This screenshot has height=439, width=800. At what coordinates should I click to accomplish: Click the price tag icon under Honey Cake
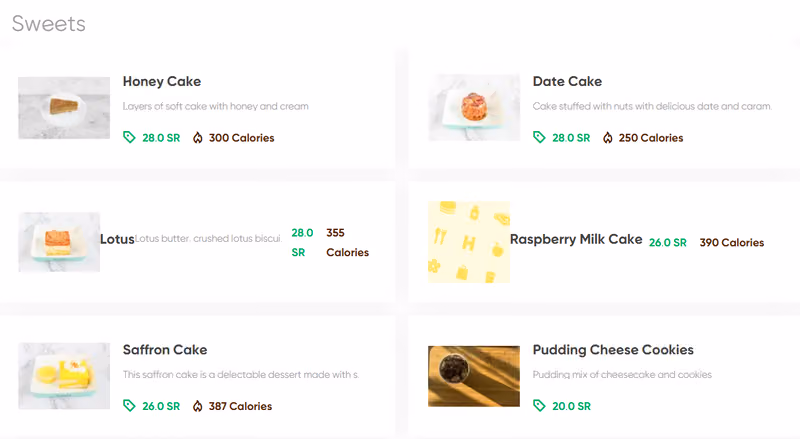(129, 137)
